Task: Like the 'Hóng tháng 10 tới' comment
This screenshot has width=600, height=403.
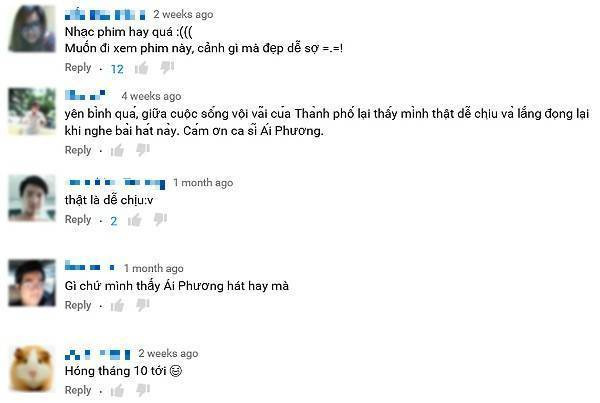Action: pos(117,391)
